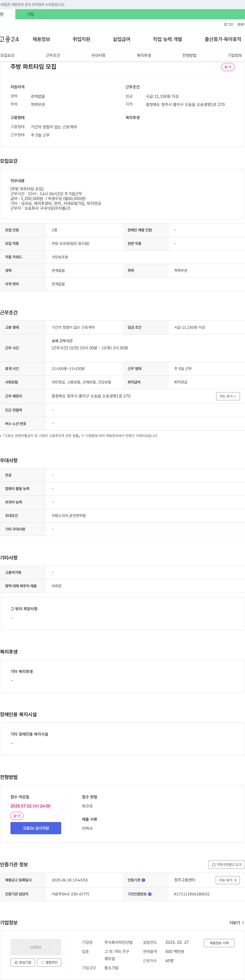Click 휴게 시간 value 11시00분~11시30분
Viewport: 245px width, 980px height.
[68, 369]
